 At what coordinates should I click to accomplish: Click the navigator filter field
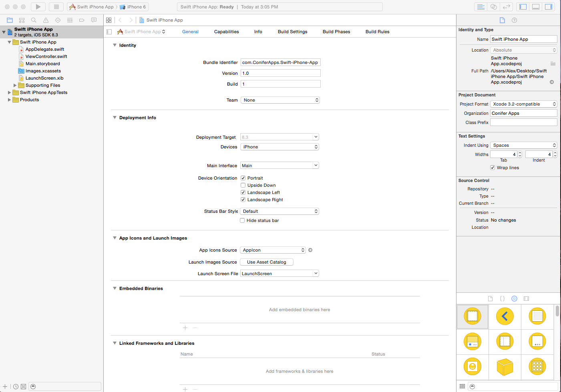click(x=64, y=386)
